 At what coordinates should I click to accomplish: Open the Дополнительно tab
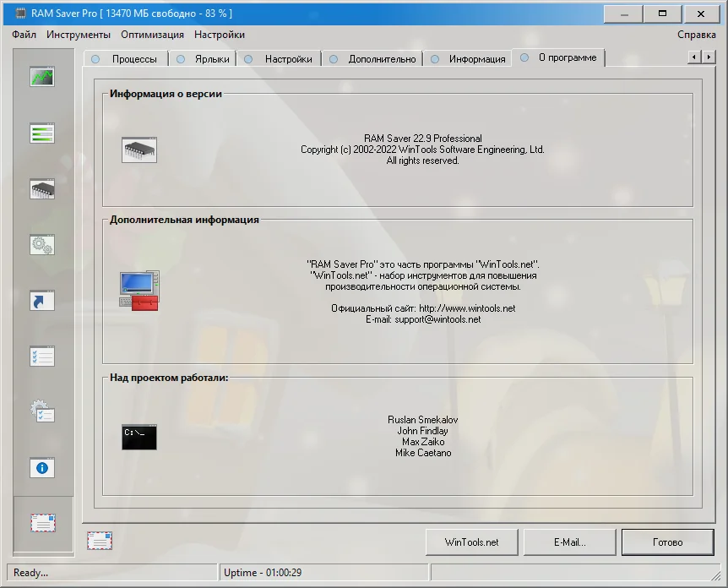click(x=372, y=59)
